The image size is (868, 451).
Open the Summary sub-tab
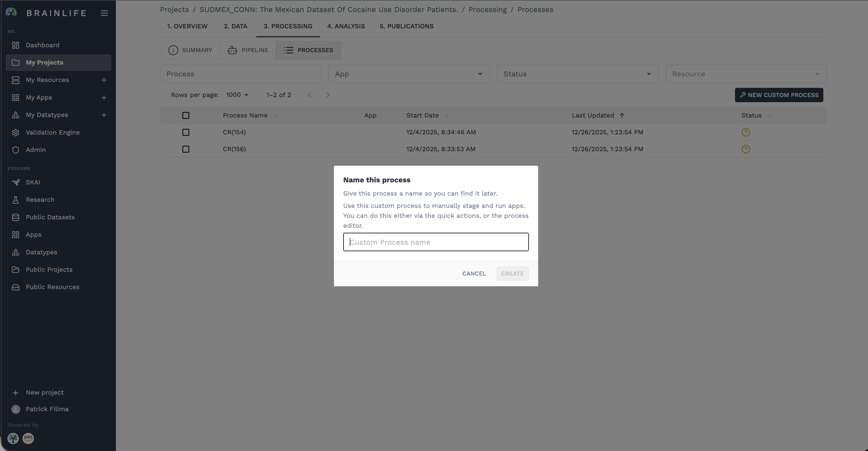[x=190, y=50]
